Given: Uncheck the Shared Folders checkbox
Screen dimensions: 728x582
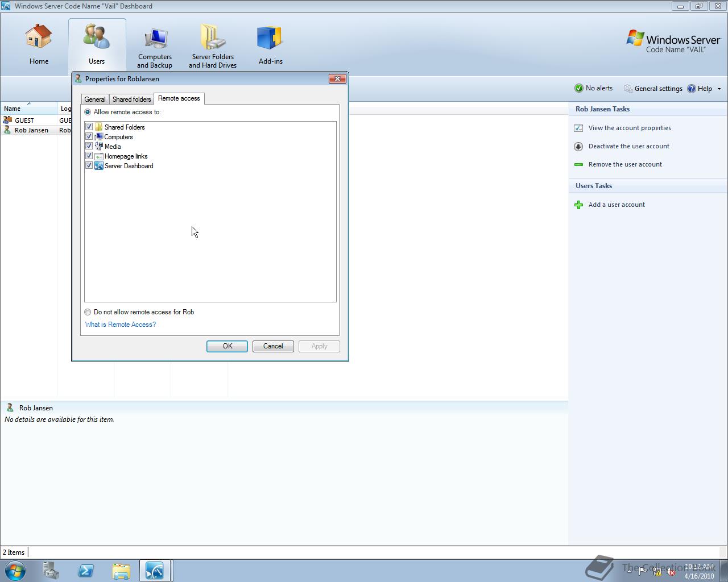Looking at the screenshot, I should 89,127.
